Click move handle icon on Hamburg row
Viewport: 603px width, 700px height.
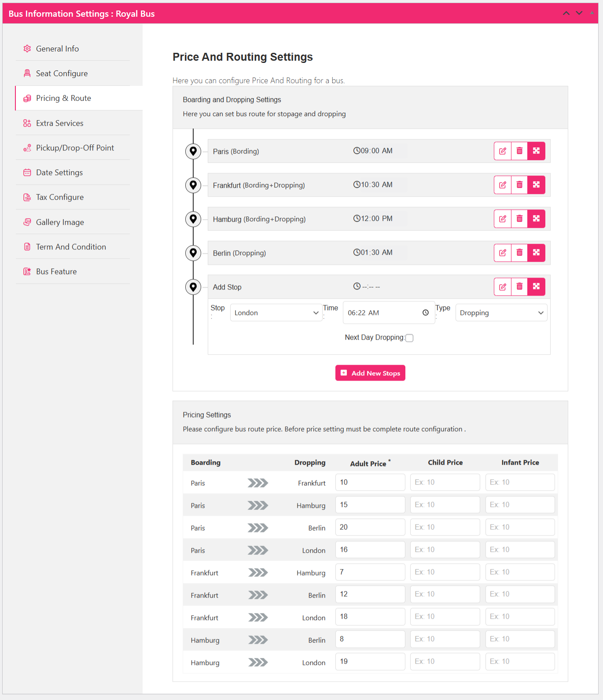coord(536,219)
